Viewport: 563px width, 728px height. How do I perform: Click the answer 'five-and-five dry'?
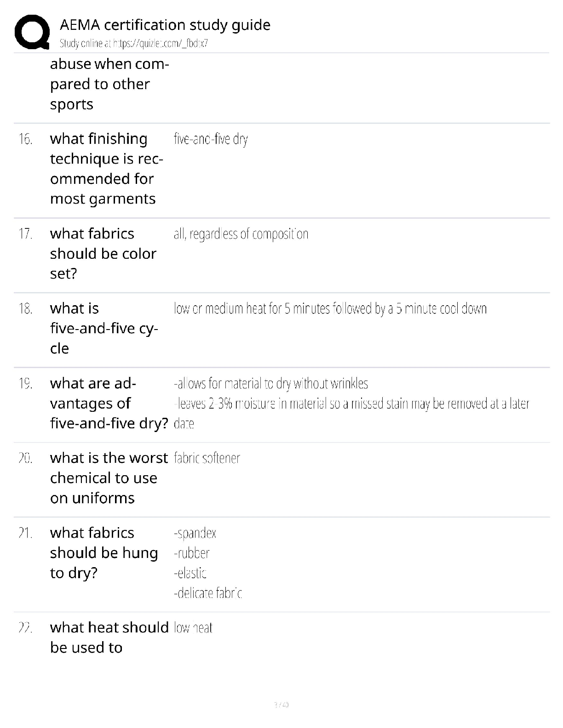[211, 139]
